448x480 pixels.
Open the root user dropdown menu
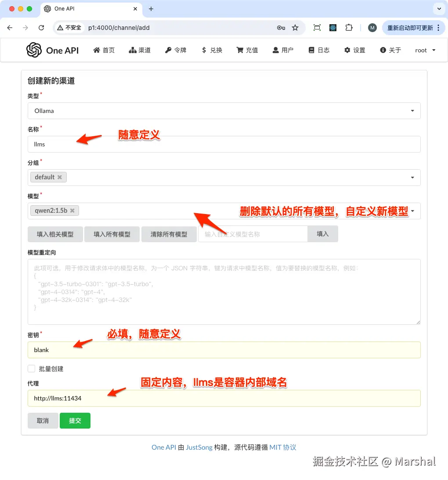coord(425,50)
